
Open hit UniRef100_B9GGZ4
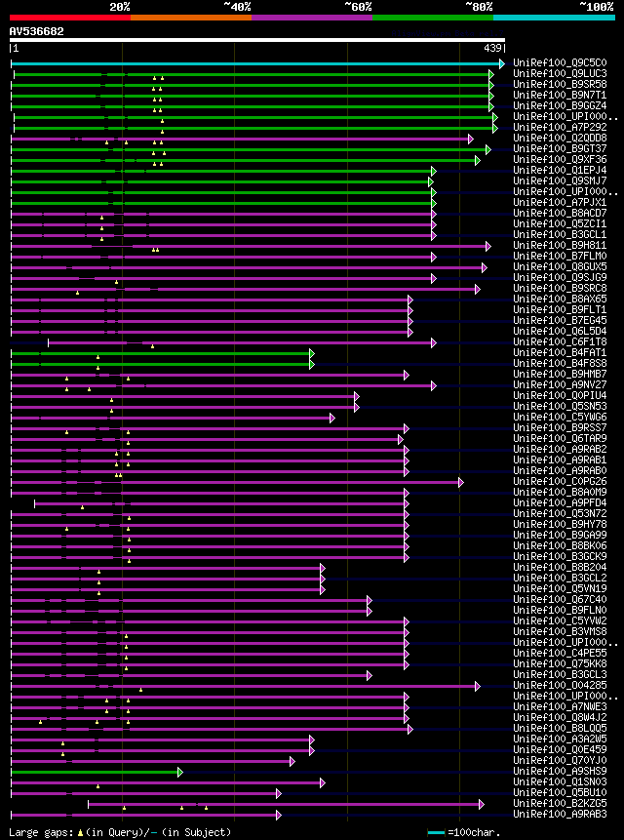pos(560,106)
